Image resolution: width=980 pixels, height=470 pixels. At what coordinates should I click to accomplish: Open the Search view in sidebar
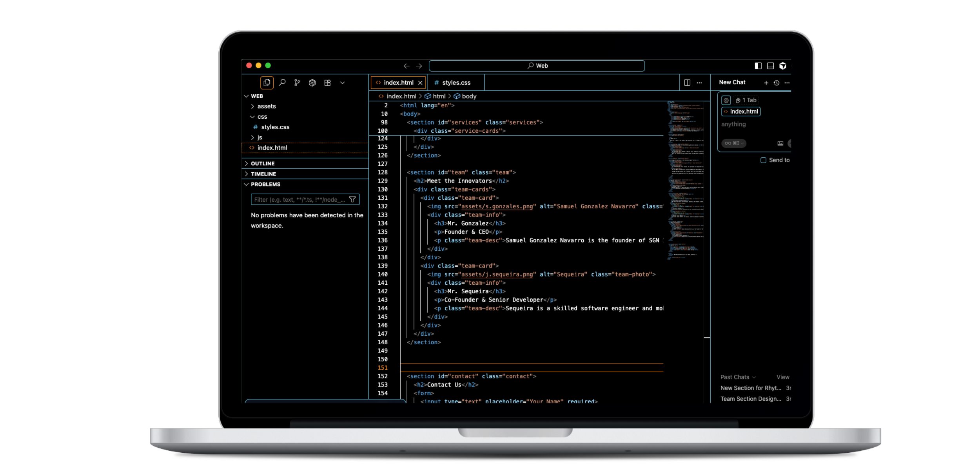[282, 83]
